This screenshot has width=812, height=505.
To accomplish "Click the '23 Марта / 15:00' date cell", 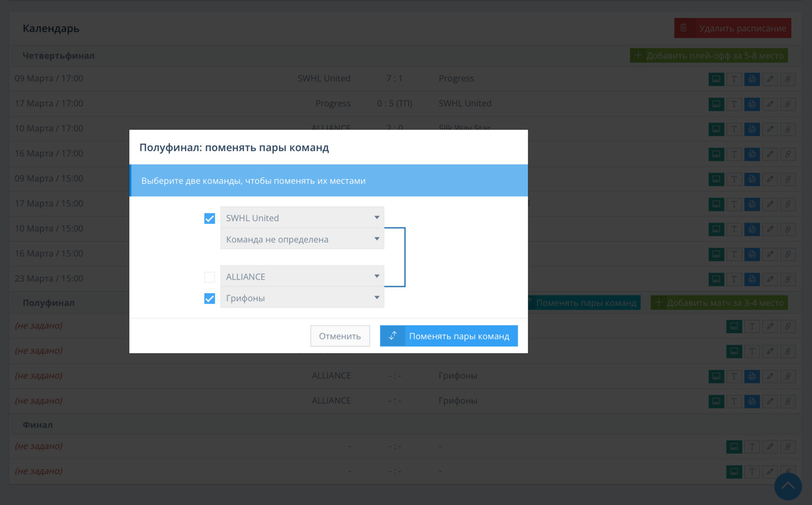I will [49, 279].
